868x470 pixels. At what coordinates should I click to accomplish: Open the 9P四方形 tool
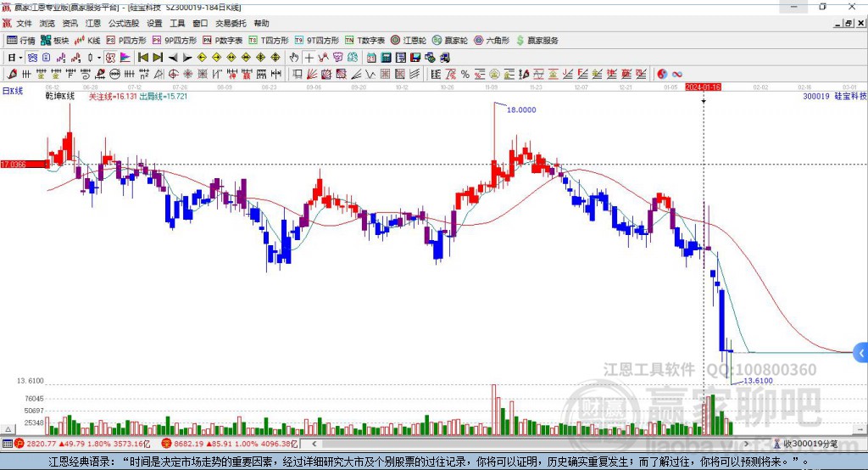pos(175,41)
